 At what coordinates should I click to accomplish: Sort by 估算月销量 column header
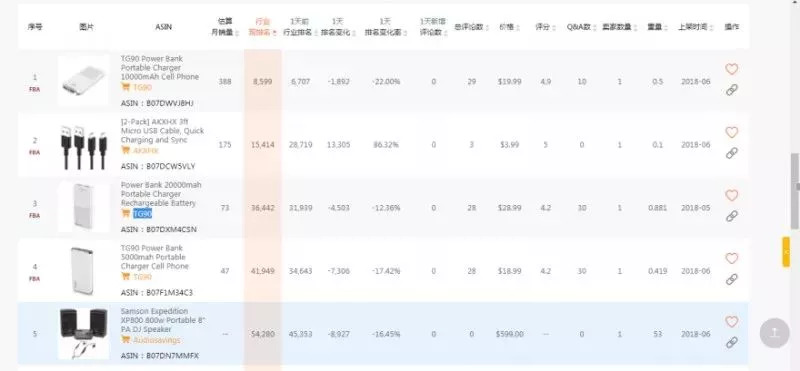pos(225,27)
